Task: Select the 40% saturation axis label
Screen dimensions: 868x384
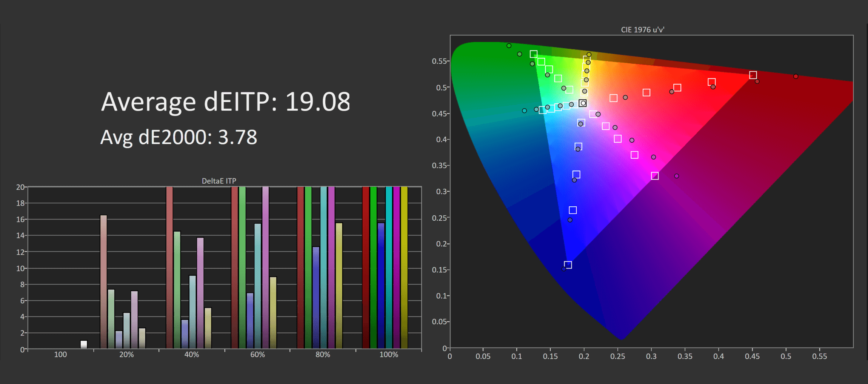Action: pyautogui.click(x=192, y=355)
